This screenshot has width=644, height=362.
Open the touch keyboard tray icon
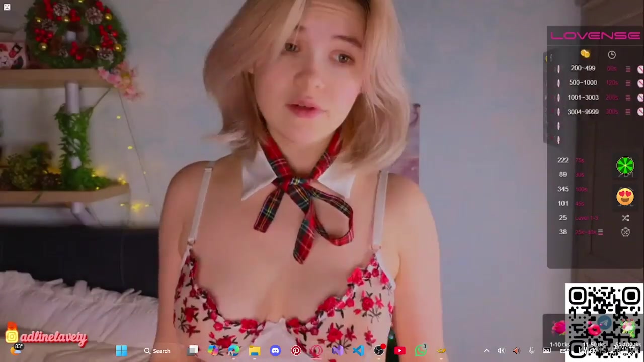[547, 351]
